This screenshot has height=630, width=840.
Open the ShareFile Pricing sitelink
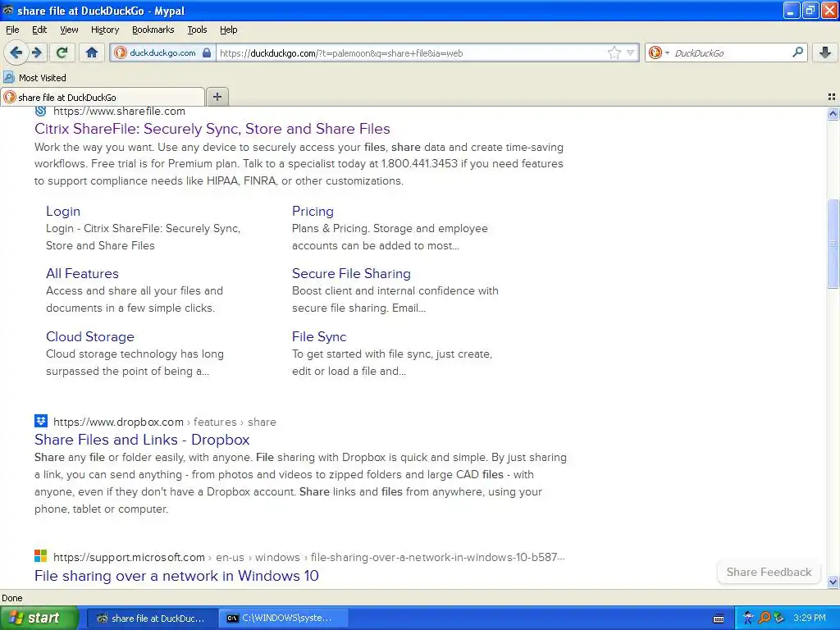[x=313, y=211]
